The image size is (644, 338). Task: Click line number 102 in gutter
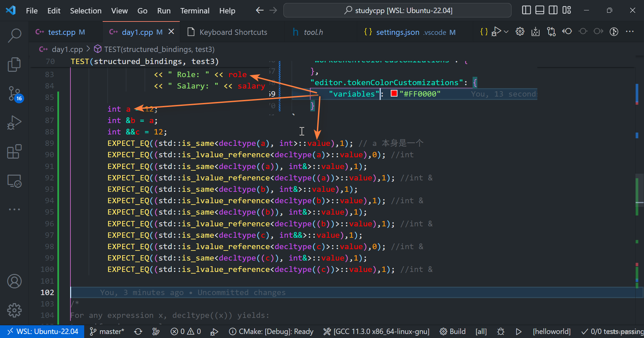click(x=47, y=292)
